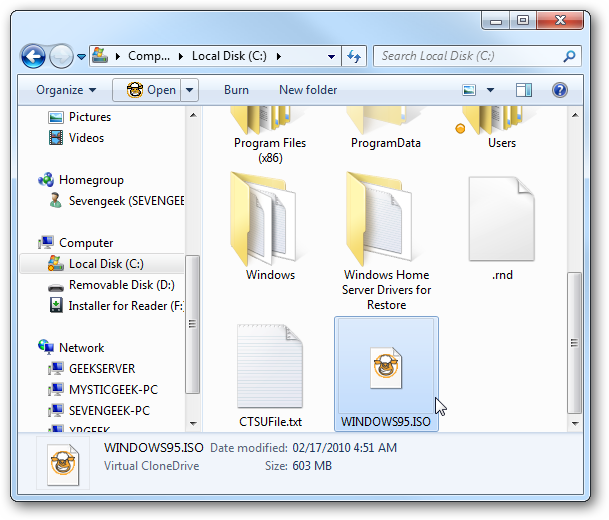Image resolution: width=609 pixels, height=520 pixels.
Task: Click Virtual CloneDrive file type text
Action: [151, 466]
